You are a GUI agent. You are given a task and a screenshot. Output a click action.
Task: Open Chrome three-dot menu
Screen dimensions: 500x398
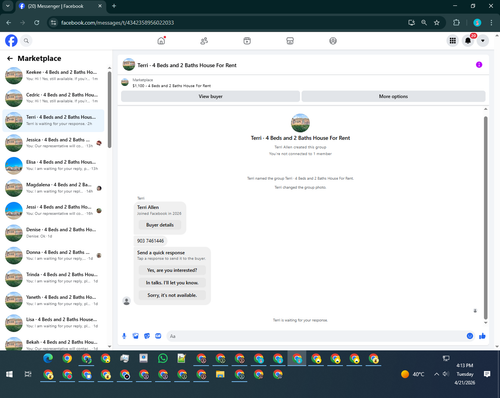click(x=491, y=23)
